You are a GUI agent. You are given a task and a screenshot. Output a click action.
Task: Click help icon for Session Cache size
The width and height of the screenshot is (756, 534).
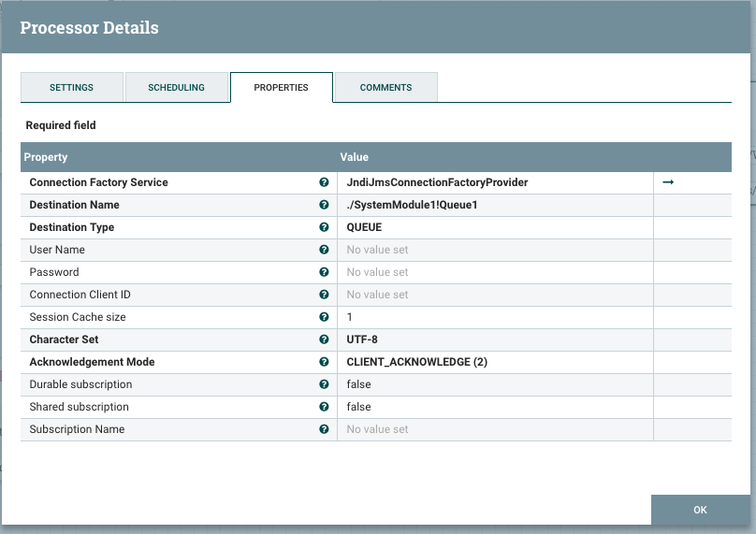point(324,317)
